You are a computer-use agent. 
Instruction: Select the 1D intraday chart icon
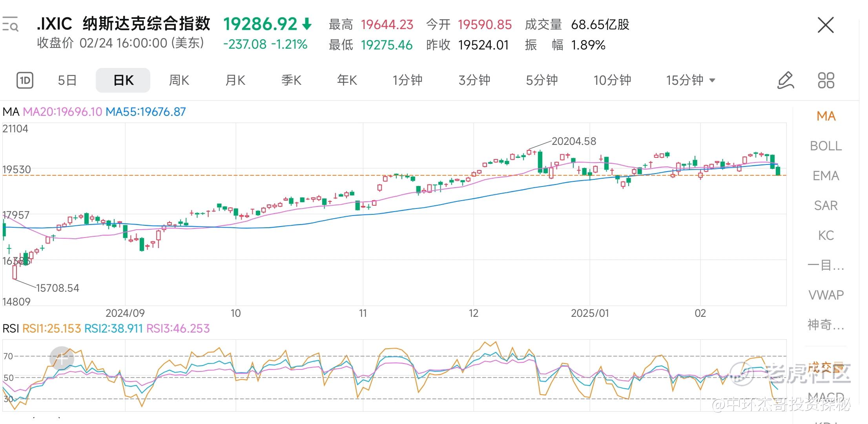pyautogui.click(x=25, y=80)
